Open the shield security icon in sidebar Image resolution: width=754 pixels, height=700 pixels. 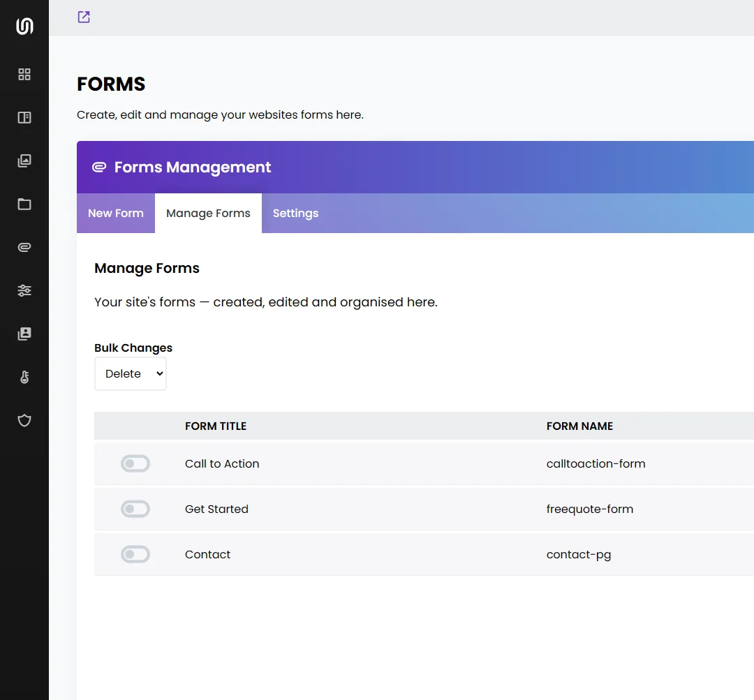(x=24, y=421)
